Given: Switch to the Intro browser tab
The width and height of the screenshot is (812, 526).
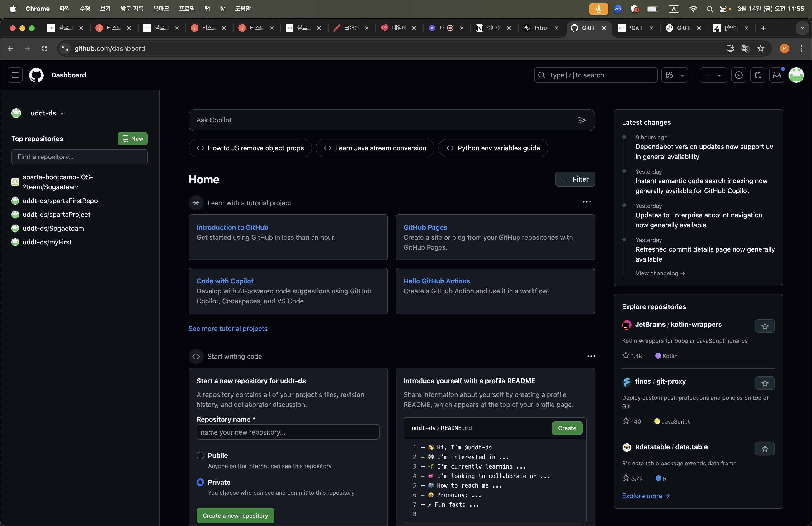Looking at the screenshot, I should (541, 28).
